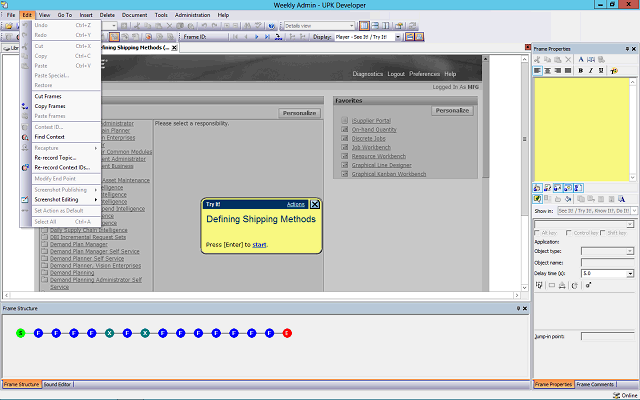The image size is (640, 400).
Task: Click the first icon in row below Delay time
Action: click(x=539, y=285)
